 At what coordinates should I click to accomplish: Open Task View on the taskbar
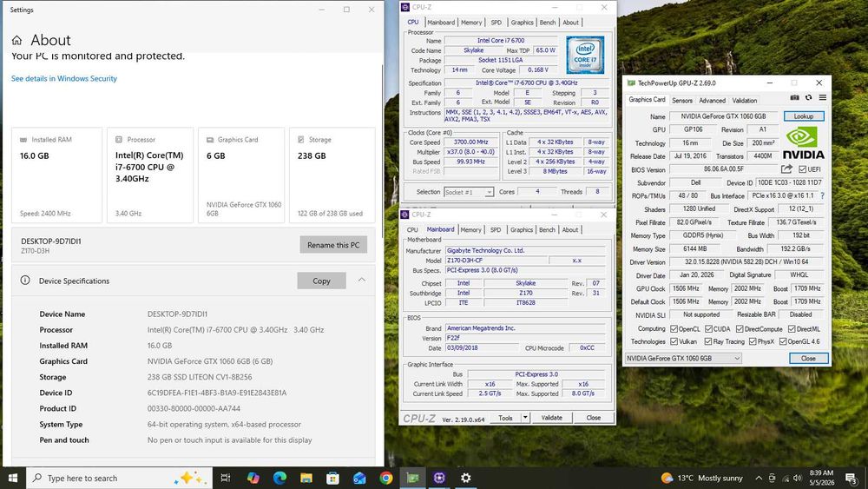pyautogui.click(x=226, y=478)
